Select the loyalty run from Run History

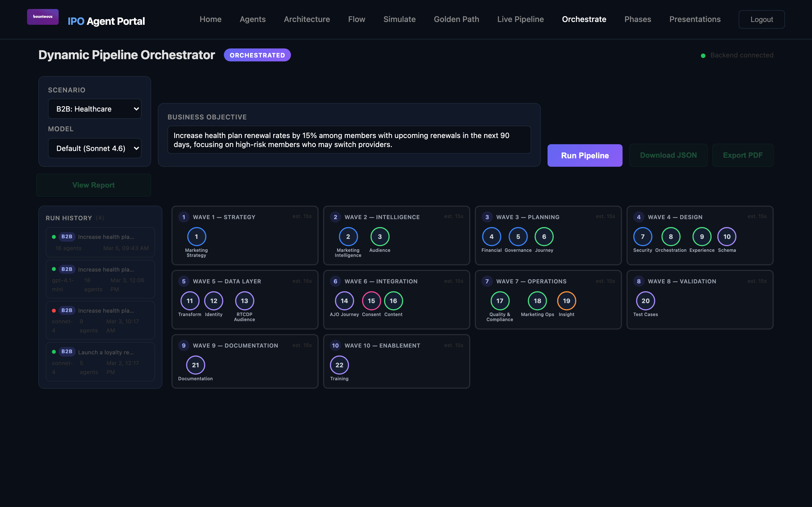pyautogui.click(x=100, y=361)
